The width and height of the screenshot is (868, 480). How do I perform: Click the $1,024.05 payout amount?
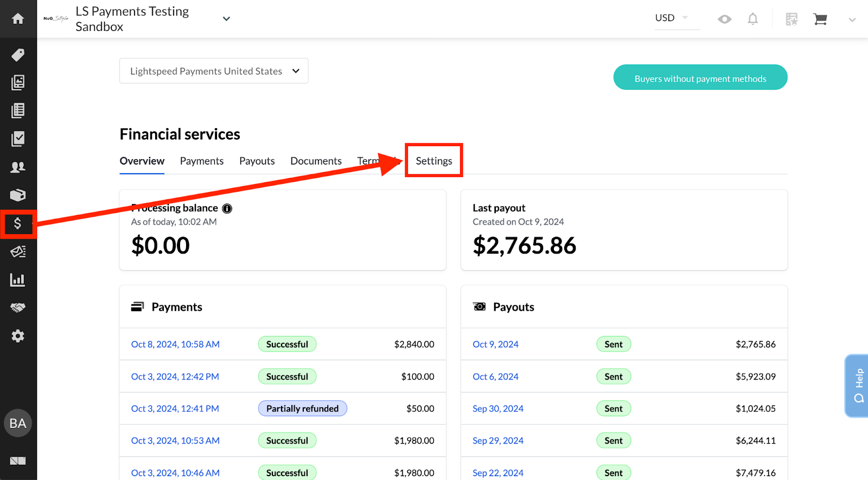[x=756, y=409]
